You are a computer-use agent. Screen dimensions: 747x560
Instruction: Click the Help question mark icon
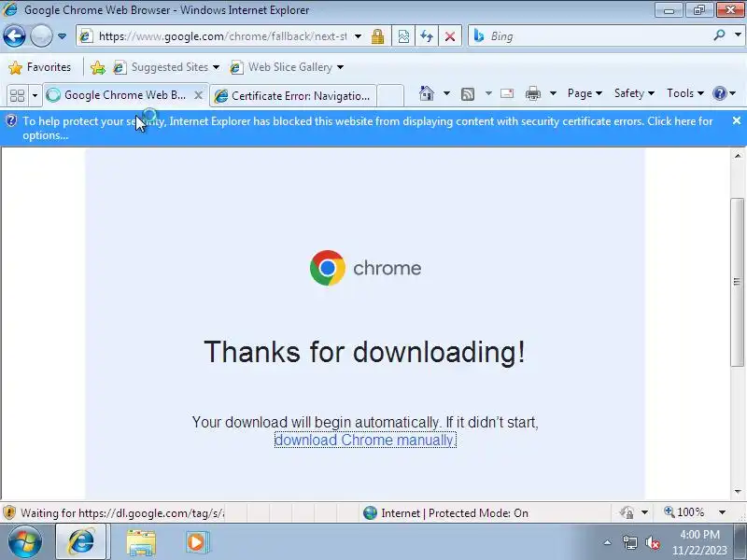click(719, 93)
